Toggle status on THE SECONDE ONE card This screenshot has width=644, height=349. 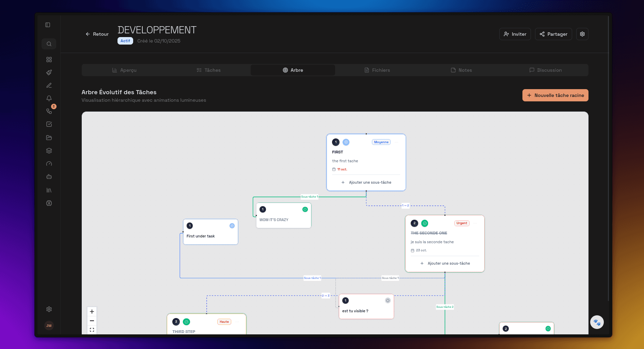(425, 223)
